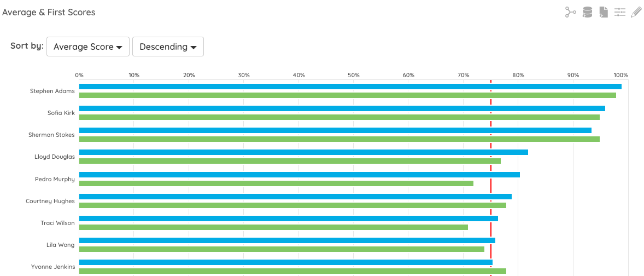Click the pencil edit icon
Viewport: 644px width, 276px height.
click(636, 13)
